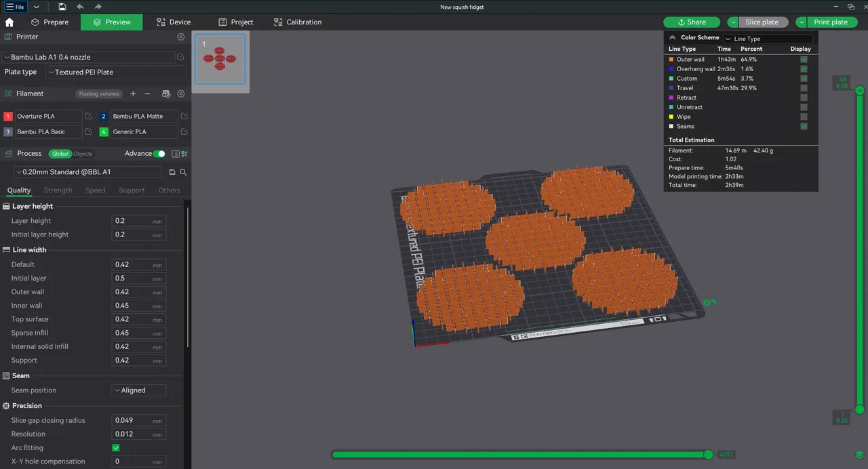868x469 pixels.
Task: Click the magnifier search icon beside process preset
Action: (183, 171)
